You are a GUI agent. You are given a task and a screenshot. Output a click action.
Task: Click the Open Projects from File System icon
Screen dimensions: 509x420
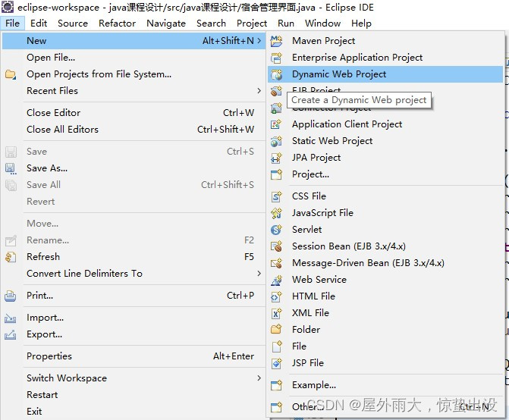tap(11, 74)
